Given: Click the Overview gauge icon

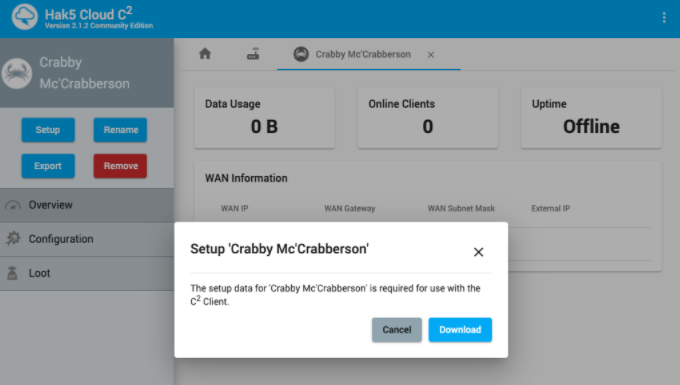Looking at the screenshot, I should (13, 205).
